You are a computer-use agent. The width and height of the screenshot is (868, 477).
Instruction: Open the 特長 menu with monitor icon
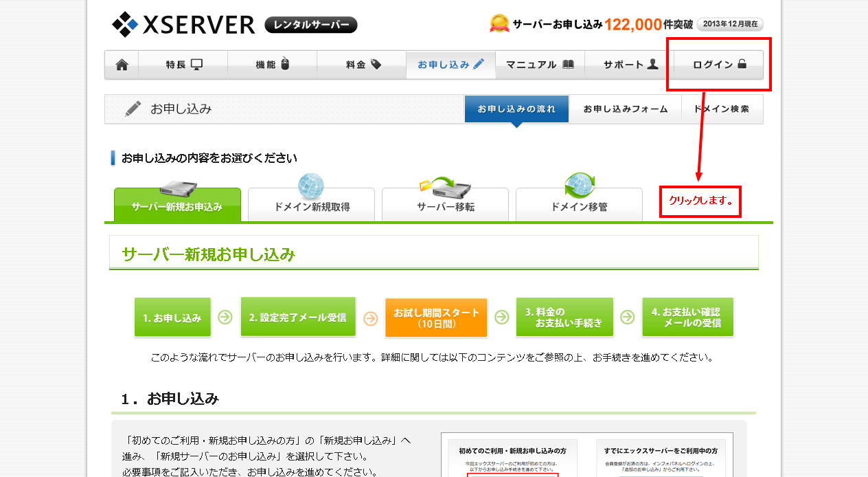[183, 65]
